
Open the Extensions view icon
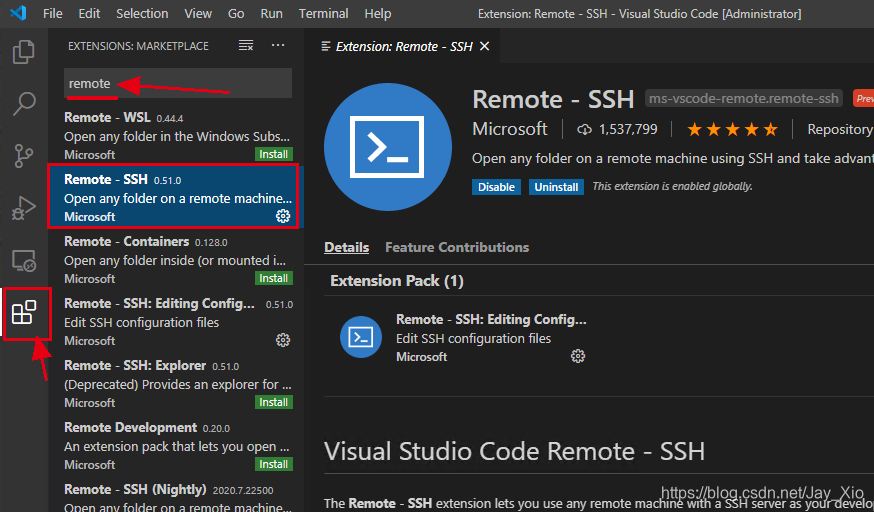(24, 313)
